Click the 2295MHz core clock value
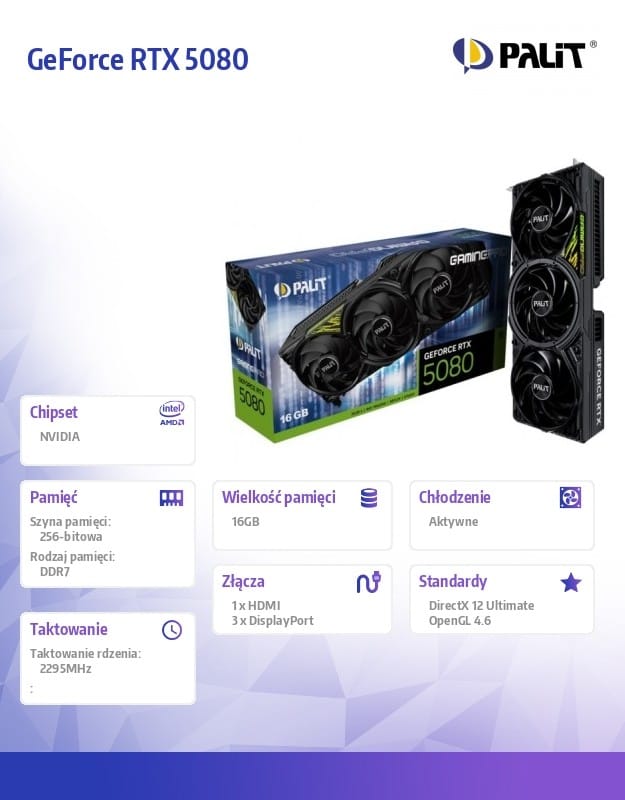Screen dimensions: 625x800 65,669
